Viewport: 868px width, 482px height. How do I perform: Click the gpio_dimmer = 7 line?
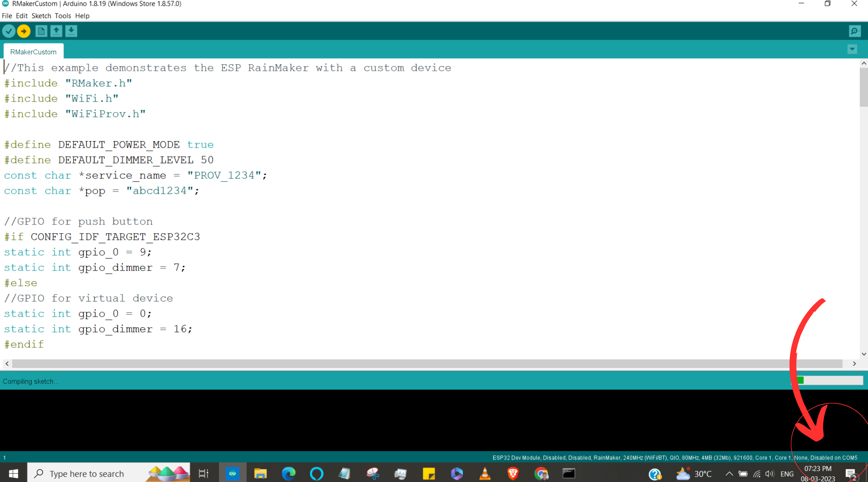click(x=95, y=267)
